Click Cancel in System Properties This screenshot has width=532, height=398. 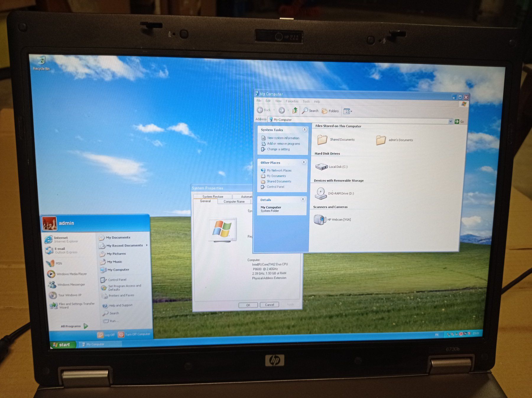[x=269, y=305]
